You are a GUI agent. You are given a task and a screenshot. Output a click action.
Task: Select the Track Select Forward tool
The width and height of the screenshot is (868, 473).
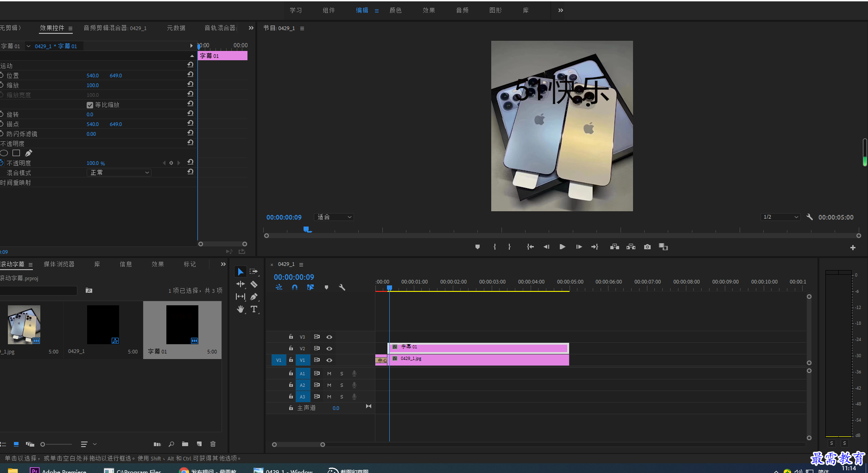coord(253,271)
